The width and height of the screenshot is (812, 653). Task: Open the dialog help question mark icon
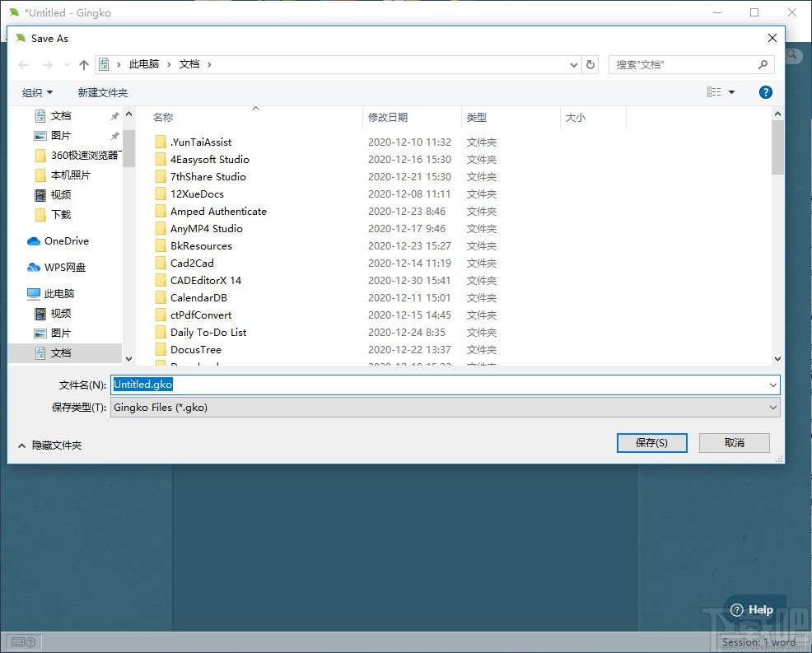click(765, 92)
